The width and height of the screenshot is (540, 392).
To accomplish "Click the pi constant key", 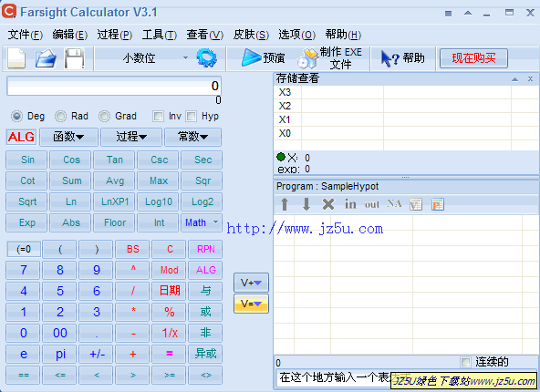I will pyautogui.click(x=59, y=354).
